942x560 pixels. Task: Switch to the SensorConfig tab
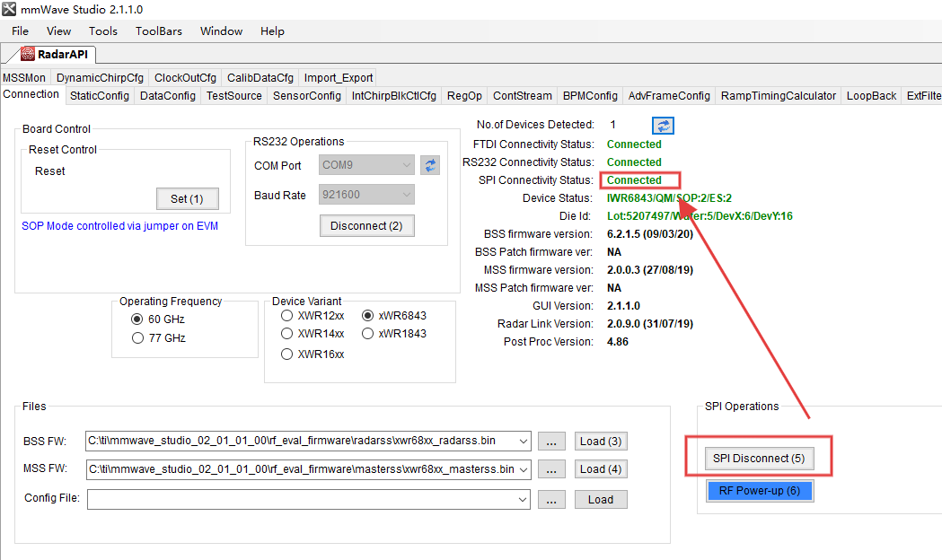(306, 96)
